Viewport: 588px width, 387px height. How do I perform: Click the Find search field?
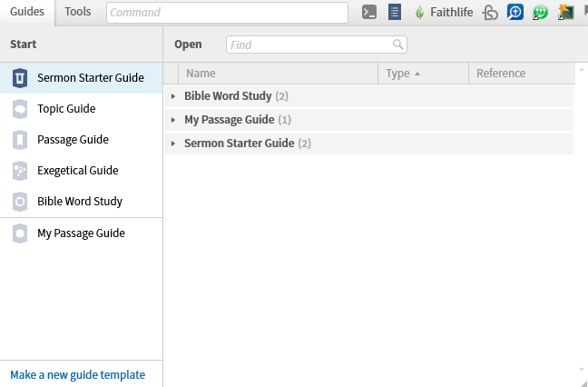coord(317,45)
